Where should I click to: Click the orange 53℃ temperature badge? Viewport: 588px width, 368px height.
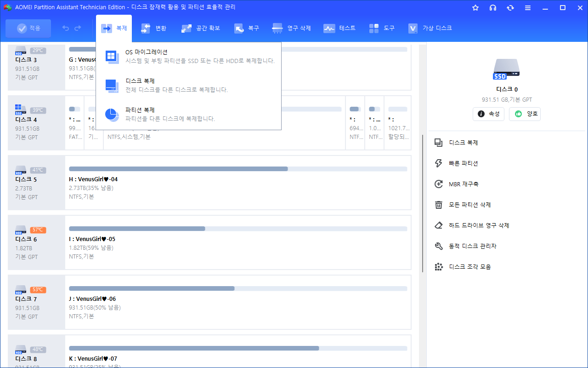(38, 290)
